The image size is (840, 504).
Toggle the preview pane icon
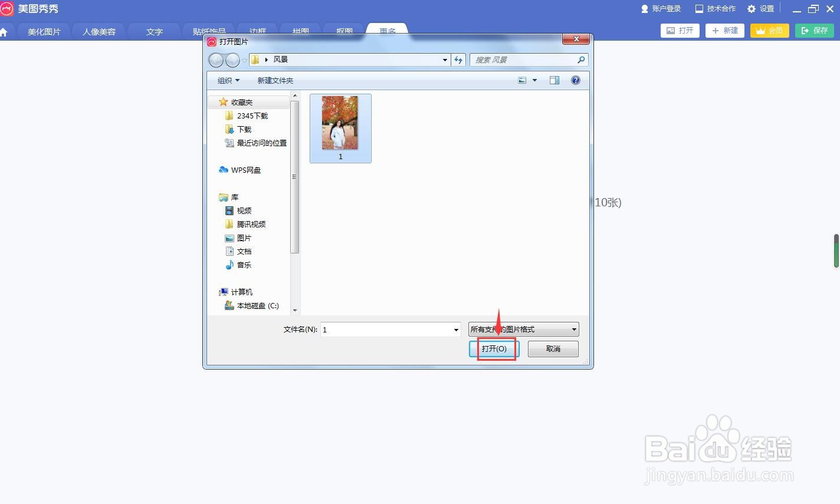pyautogui.click(x=554, y=80)
